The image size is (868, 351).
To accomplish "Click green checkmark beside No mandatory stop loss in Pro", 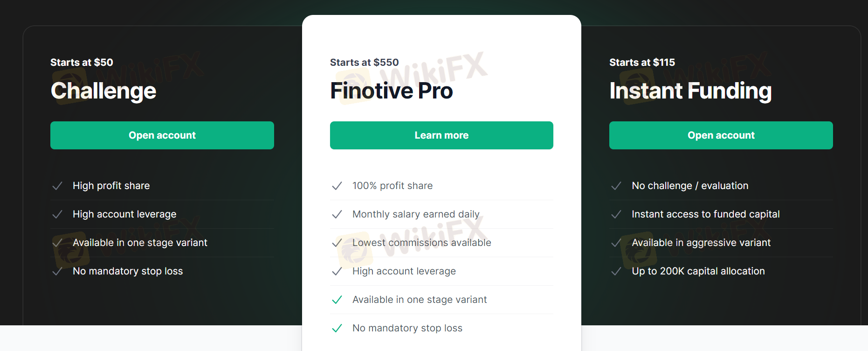I will click(337, 328).
